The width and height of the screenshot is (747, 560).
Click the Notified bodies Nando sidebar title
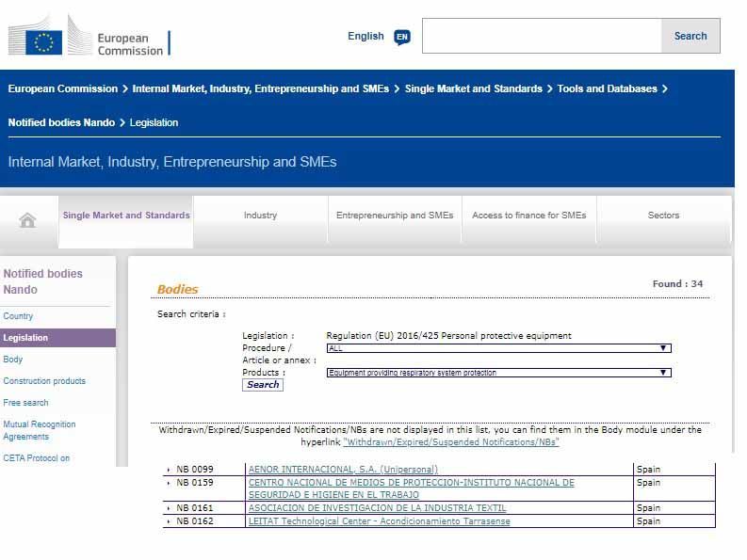(x=43, y=281)
